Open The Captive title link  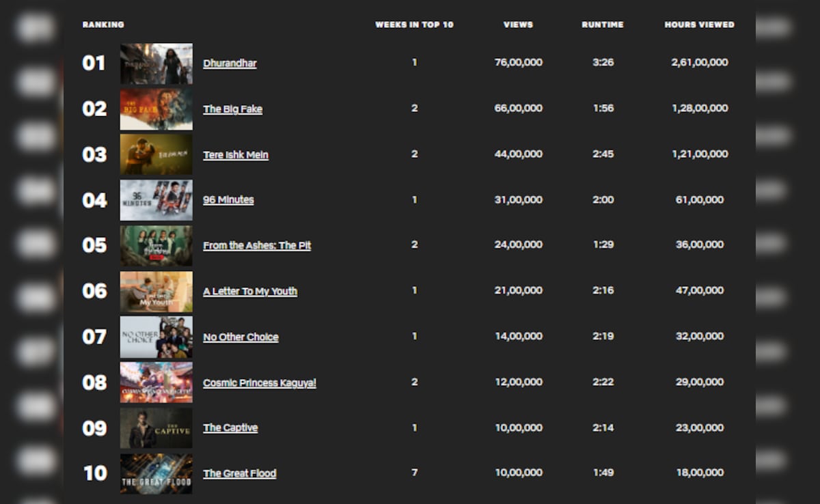[x=230, y=428]
